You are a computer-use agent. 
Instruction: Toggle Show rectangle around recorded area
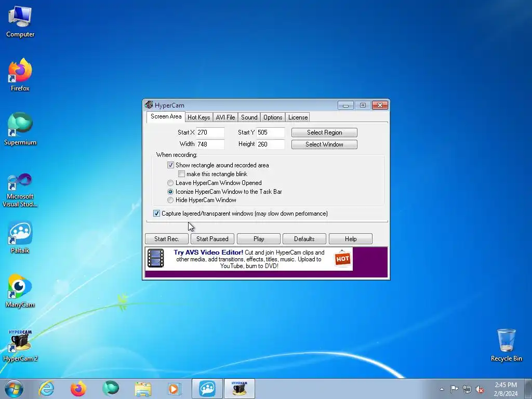click(x=170, y=165)
